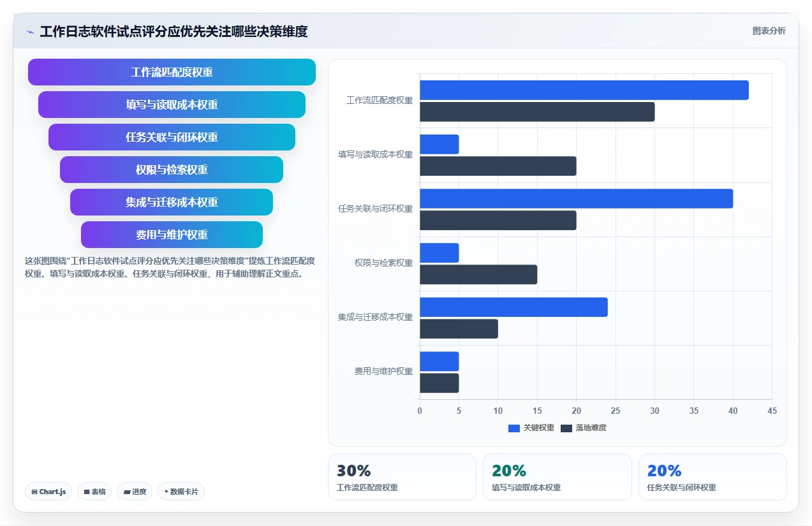Click dark 落地难度 bar for 费用与维护权重
812x526 pixels.
point(439,383)
